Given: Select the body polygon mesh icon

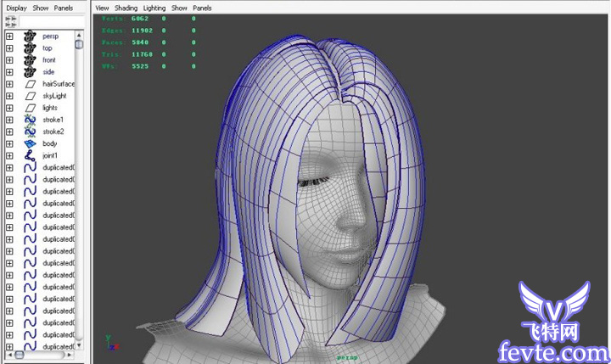Looking at the screenshot, I should [30, 143].
